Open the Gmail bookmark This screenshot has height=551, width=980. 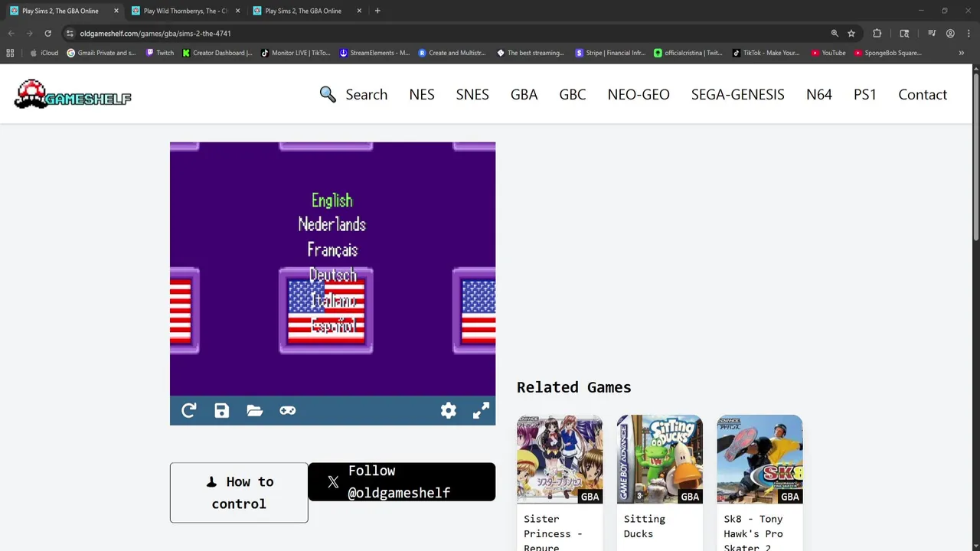point(101,53)
